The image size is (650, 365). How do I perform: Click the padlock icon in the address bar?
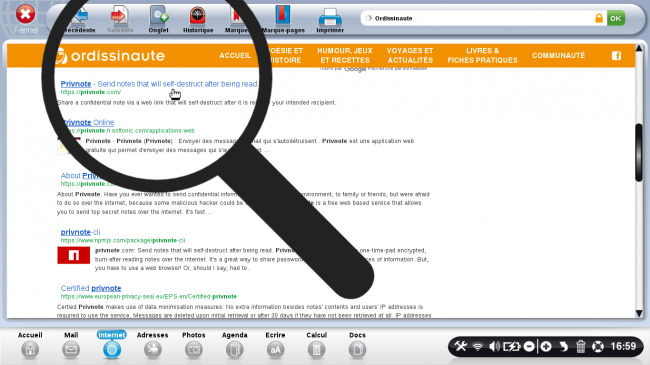pos(599,18)
